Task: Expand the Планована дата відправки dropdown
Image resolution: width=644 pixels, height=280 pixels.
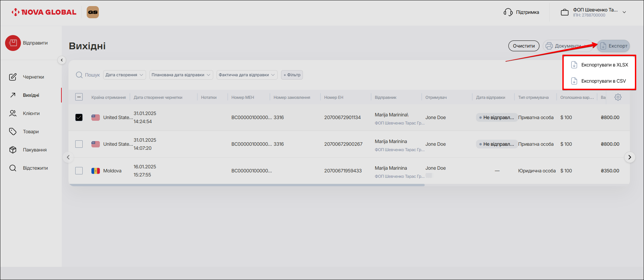Action: point(181,75)
